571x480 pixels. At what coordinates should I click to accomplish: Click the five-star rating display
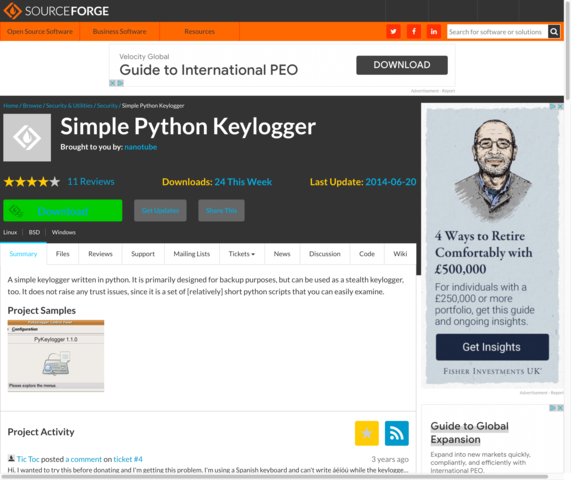pos(32,182)
